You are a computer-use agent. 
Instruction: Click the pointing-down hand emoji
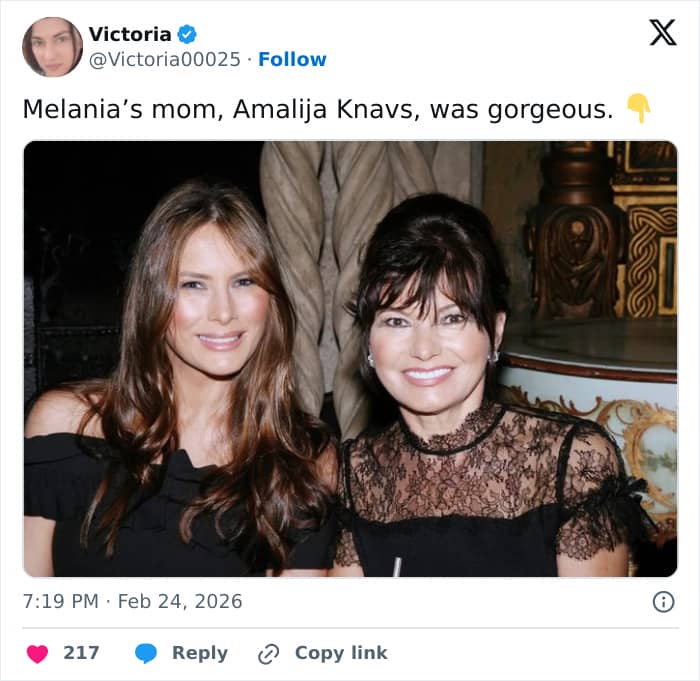coord(637,108)
